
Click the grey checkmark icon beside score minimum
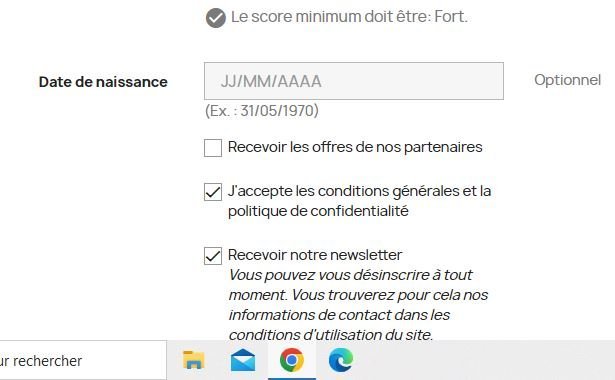coord(216,18)
